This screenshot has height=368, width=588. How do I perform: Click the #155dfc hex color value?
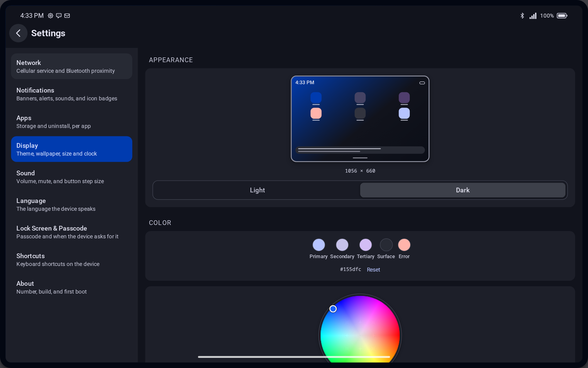351,269
